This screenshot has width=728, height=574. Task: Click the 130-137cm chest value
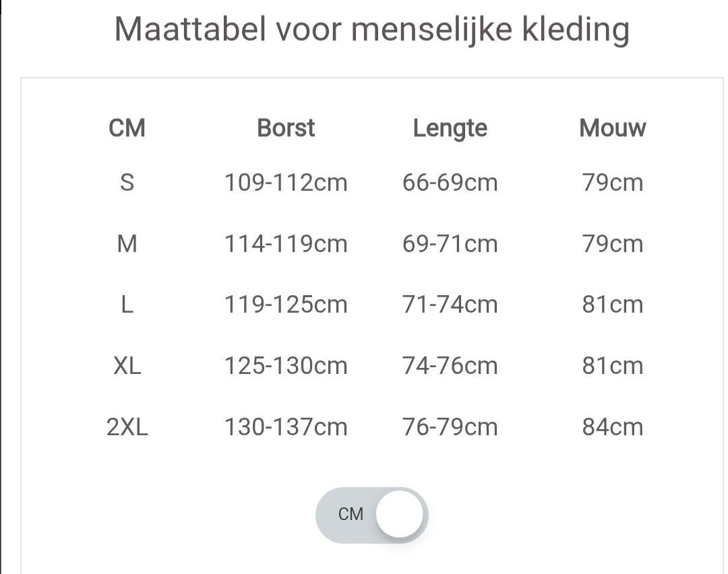(286, 427)
